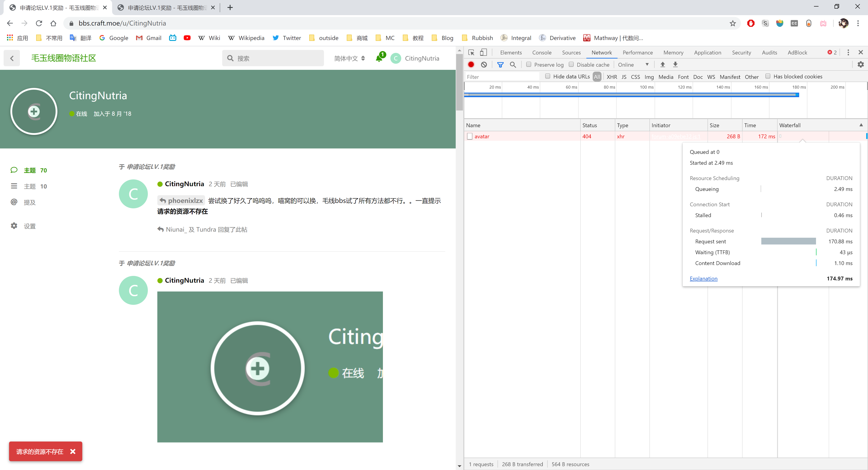868x470 pixels.
Task: Clear the network log with the clear icon
Action: pyautogui.click(x=484, y=64)
